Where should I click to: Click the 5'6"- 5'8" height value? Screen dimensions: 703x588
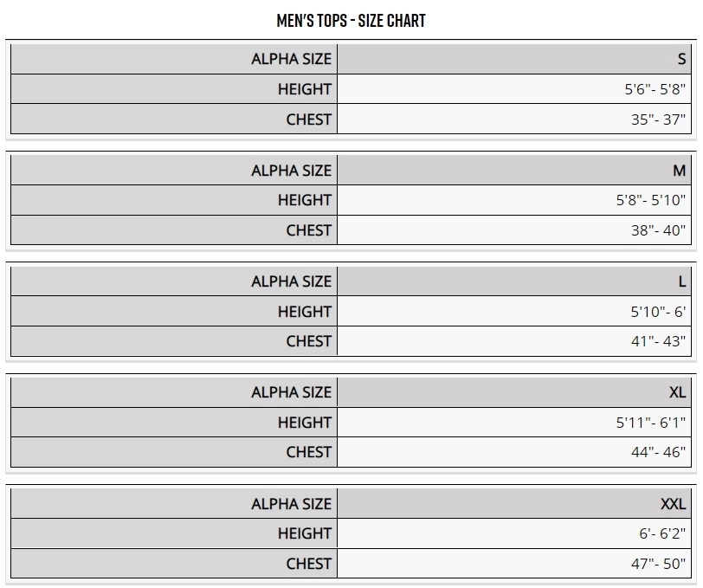[655, 89]
